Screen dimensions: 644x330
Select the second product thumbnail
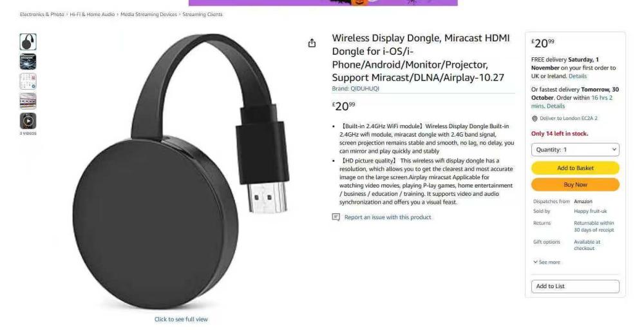pos(28,62)
